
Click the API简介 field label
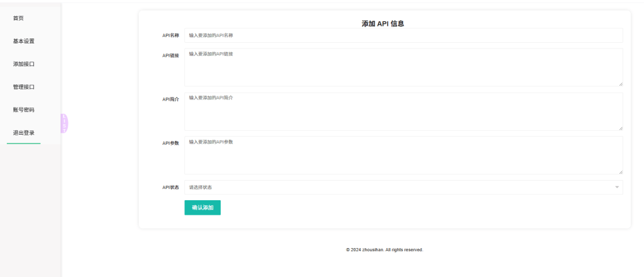171,99
